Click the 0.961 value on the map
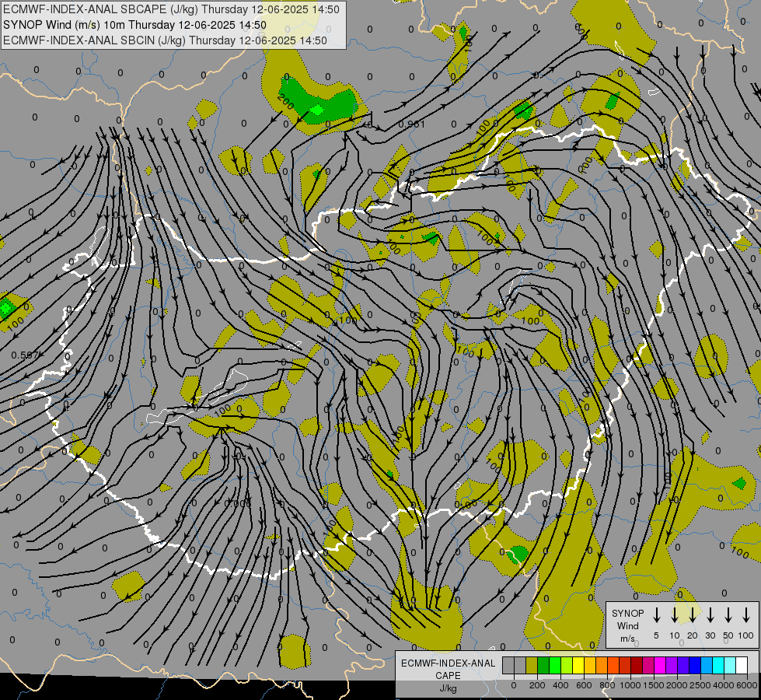This screenshot has height=700, width=761. click(x=411, y=124)
